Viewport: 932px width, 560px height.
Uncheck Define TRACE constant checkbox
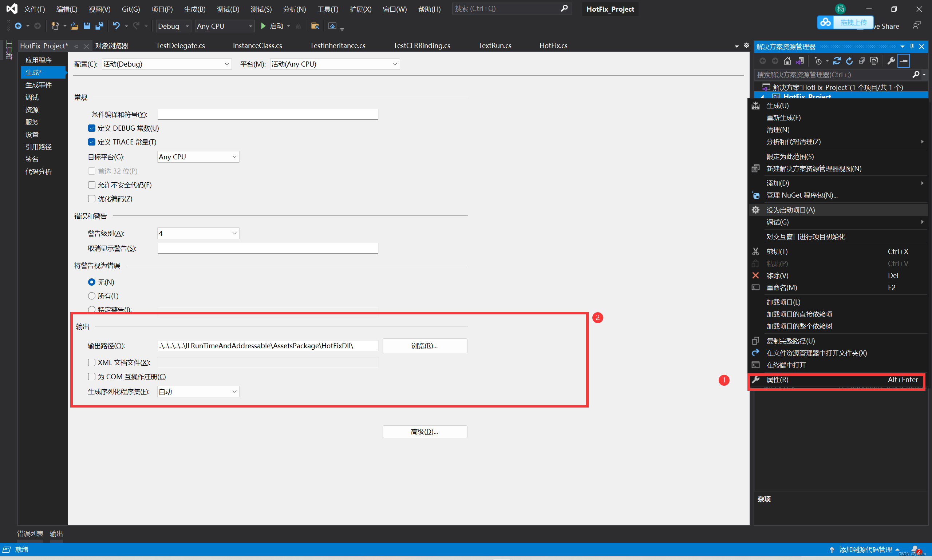pyautogui.click(x=92, y=142)
